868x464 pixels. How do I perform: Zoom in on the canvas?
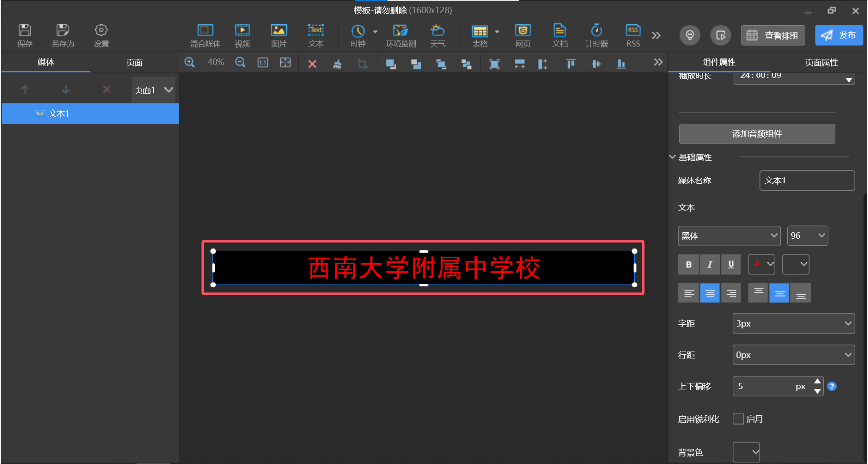[190, 63]
